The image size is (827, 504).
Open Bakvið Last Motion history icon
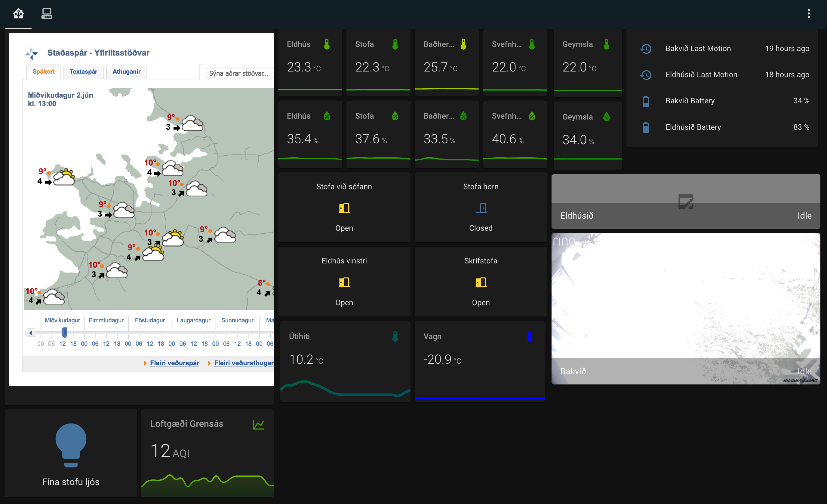[645, 49]
